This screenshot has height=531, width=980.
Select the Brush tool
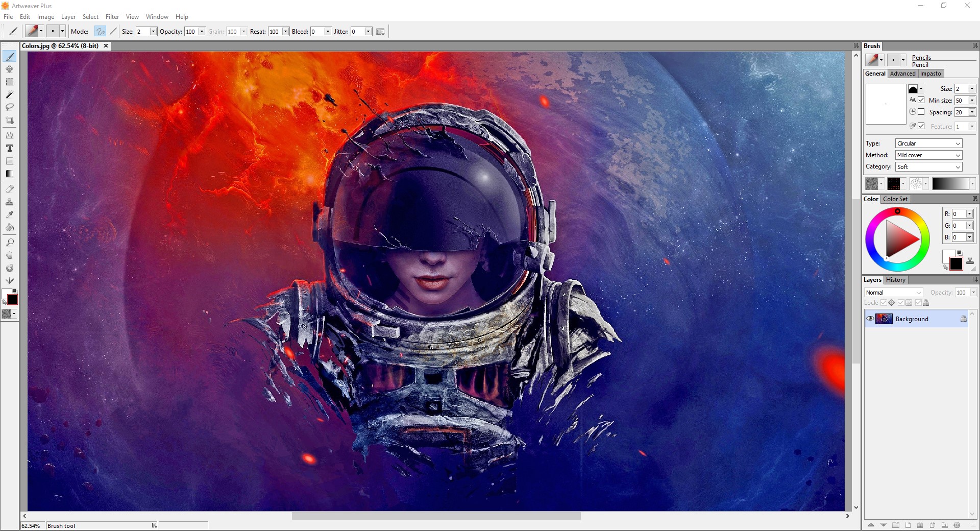click(x=10, y=56)
